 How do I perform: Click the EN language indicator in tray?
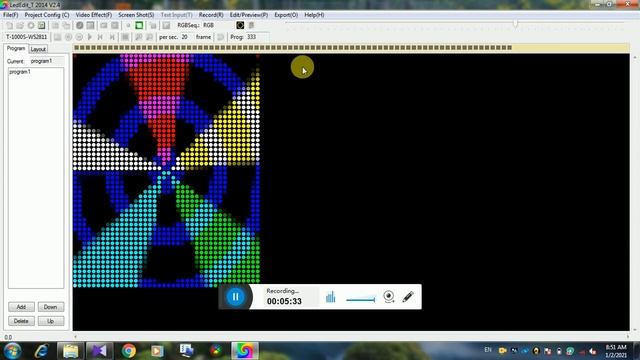tap(488, 350)
